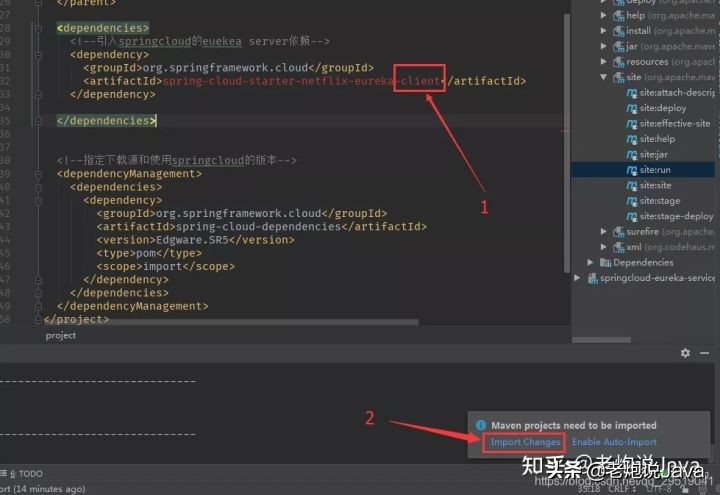Open the TODO tool window tab
The height and width of the screenshot is (495, 720).
26,473
